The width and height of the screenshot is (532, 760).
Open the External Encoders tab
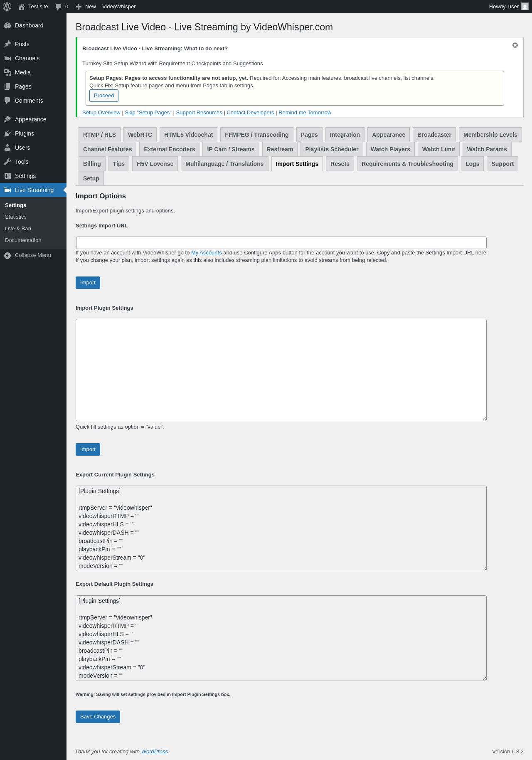[x=169, y=149]
